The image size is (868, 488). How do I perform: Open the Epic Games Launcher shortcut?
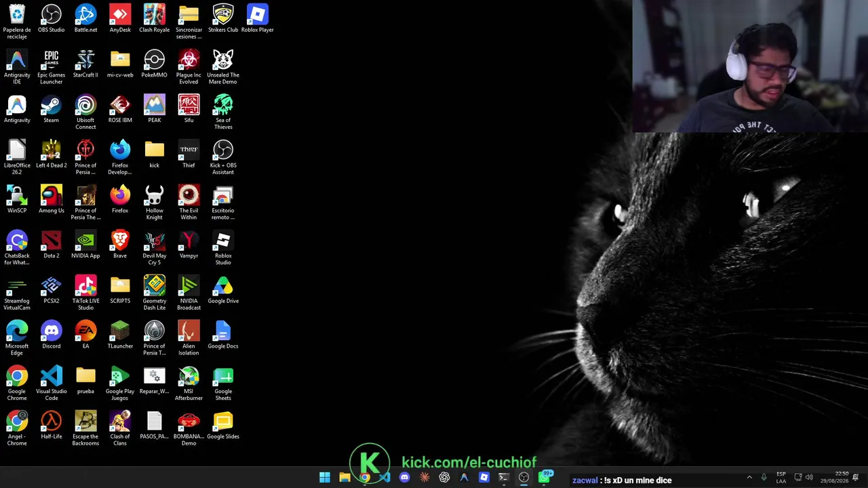point(52,67)
